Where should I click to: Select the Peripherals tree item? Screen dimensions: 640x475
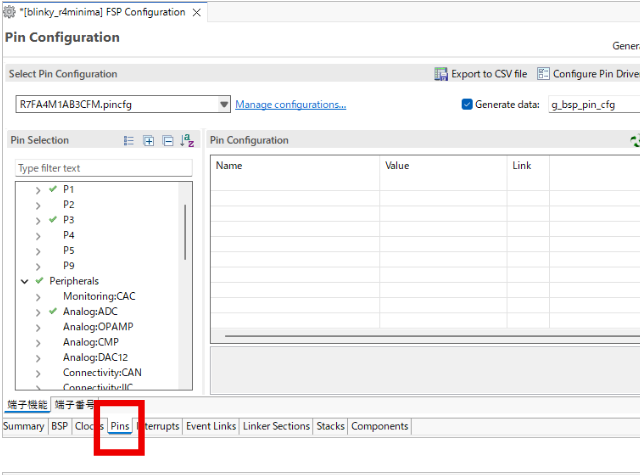(74, 281)
